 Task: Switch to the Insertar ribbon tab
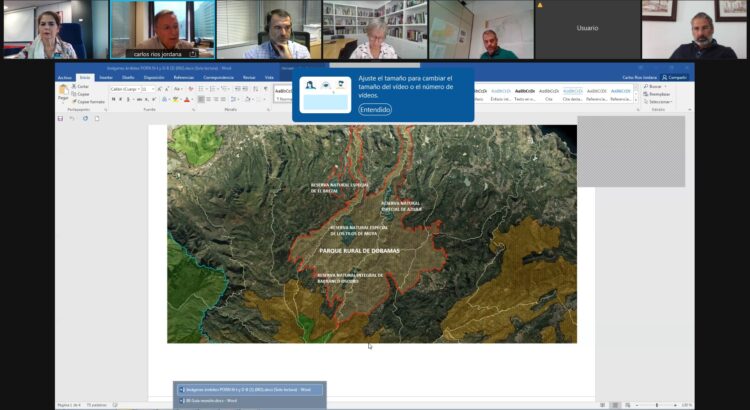pyautogui.click(x=106, y=78)
